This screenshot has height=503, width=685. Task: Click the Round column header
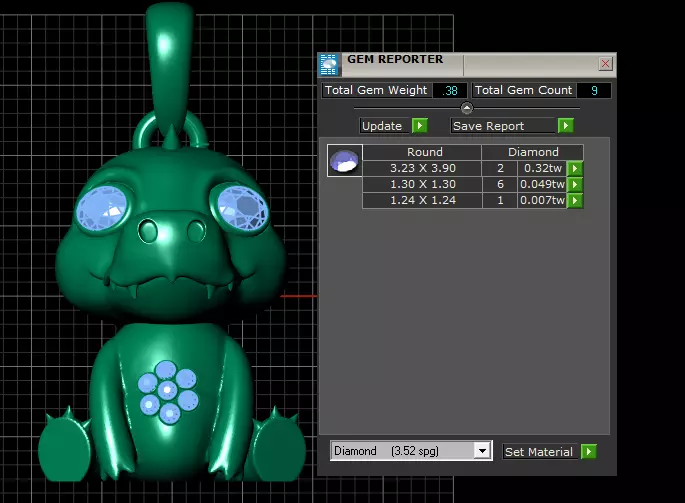point(422,152)
